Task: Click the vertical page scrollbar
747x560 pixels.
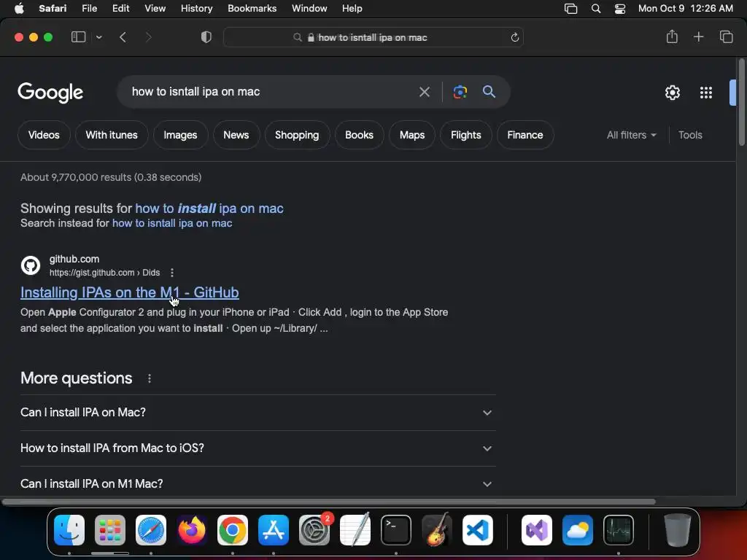Action: pos(741,102)
